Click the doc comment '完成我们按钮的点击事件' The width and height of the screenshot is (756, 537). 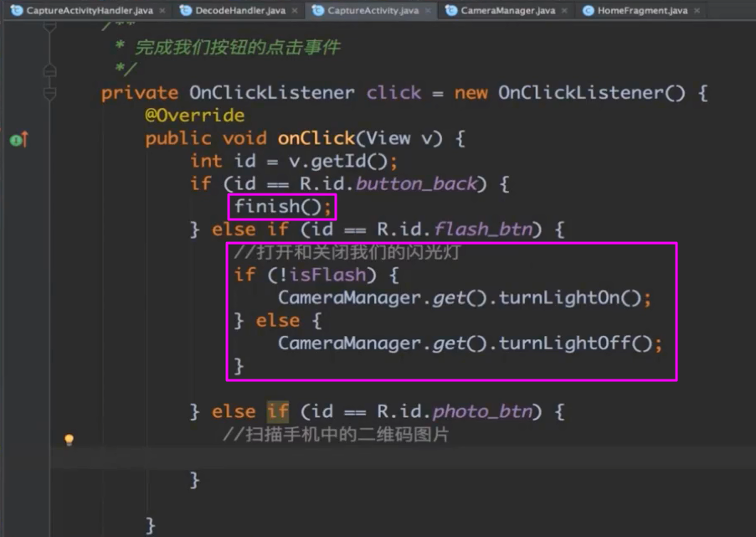237,47
